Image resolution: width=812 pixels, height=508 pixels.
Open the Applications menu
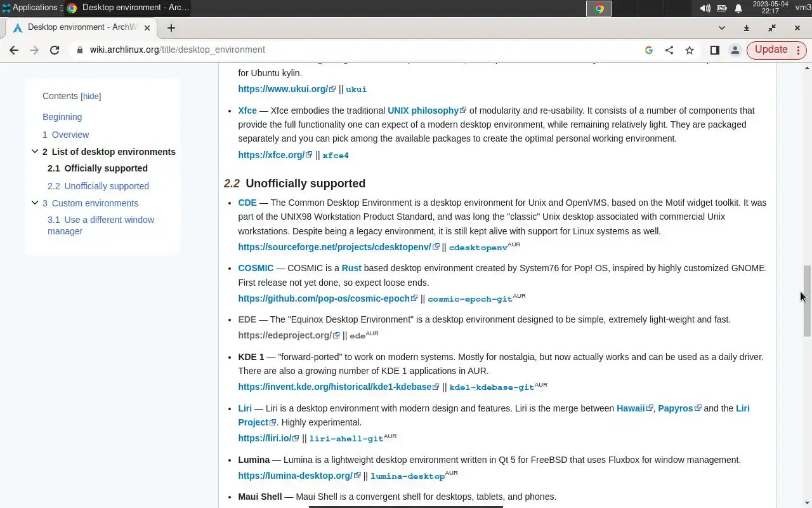pyautogui.click(x=29, y=8)
